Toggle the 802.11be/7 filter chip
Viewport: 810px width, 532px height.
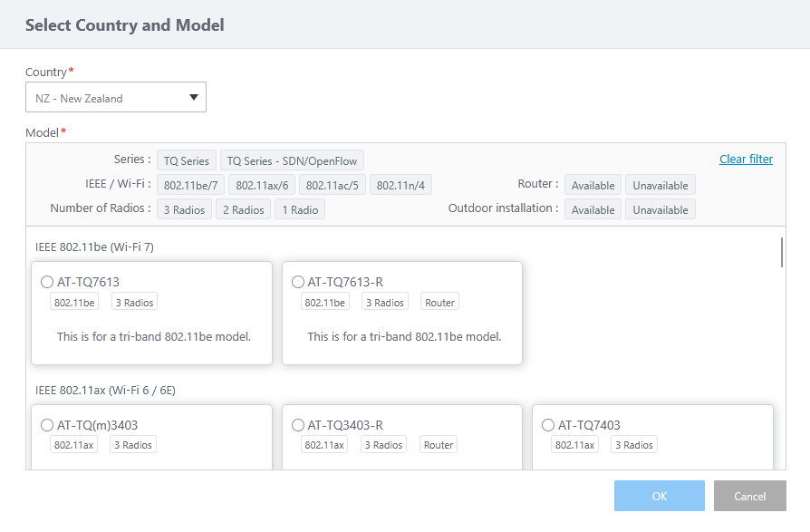pos(190,185)
